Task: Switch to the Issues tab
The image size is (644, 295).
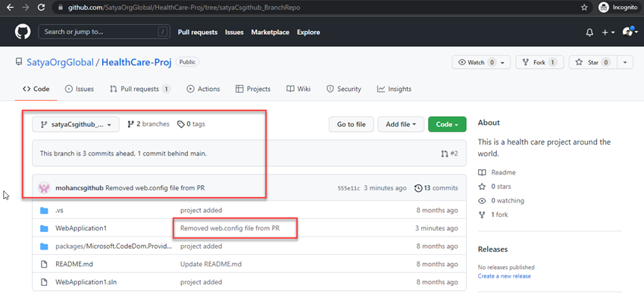Action: point(80,89)
